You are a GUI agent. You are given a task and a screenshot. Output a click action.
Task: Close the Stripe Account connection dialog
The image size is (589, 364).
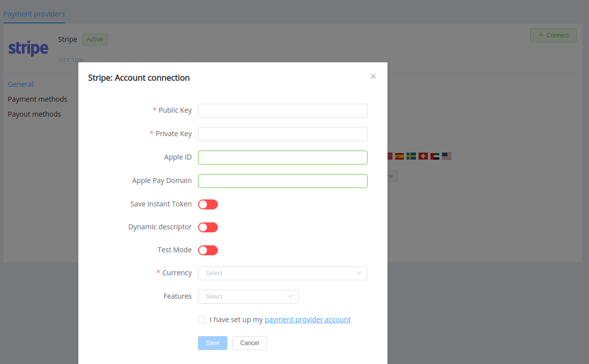[x=373, y=77]
